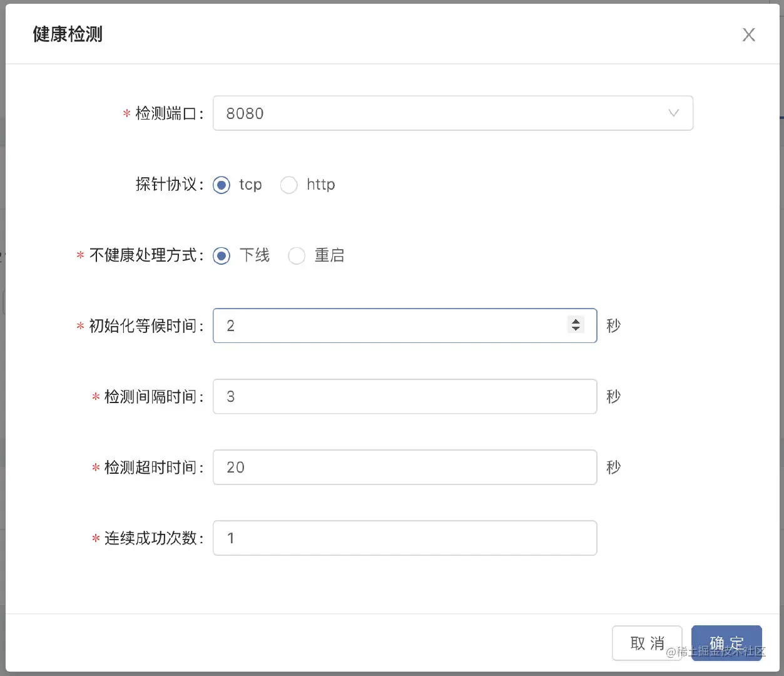
Task: Click the 探针协议 label
Action: click(170, 184)
